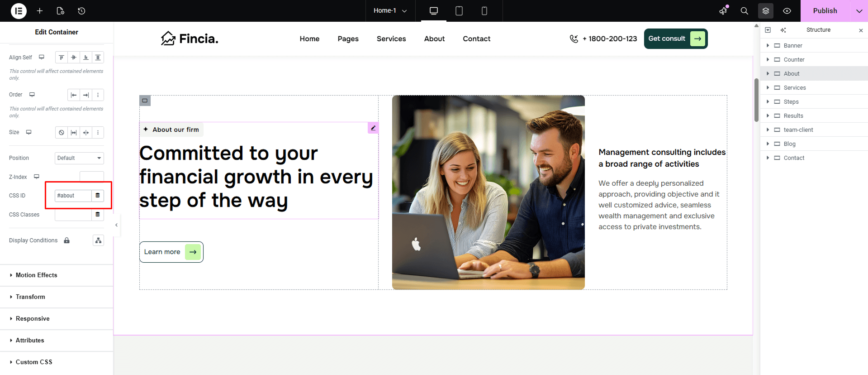Click the plus Add Element icon
868x375 pixels.
[40, 11]
